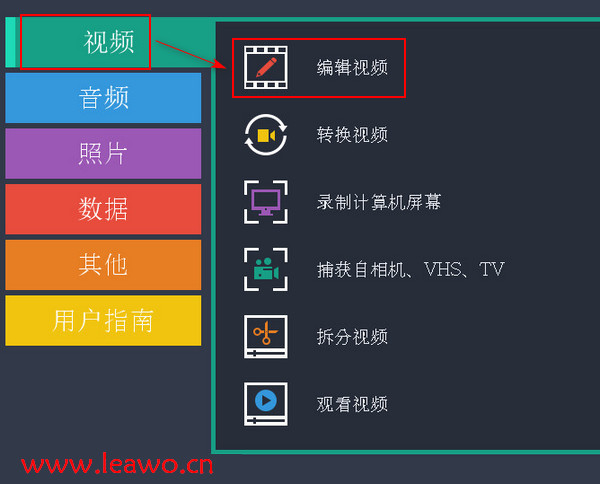Select the 数据 red category
Viewport: 600px width, 484px height.
pyautogui.click(x=103, y=209)
